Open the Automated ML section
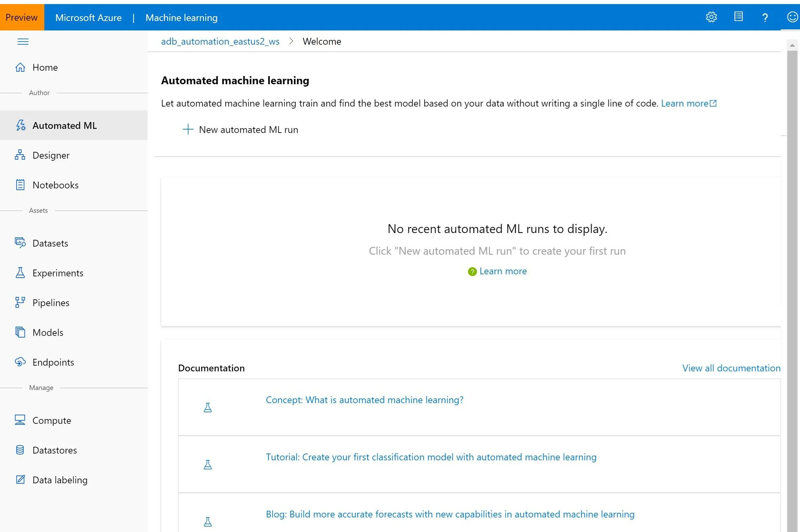The width and height of the screenshot is (800, 532). (64, 125)
